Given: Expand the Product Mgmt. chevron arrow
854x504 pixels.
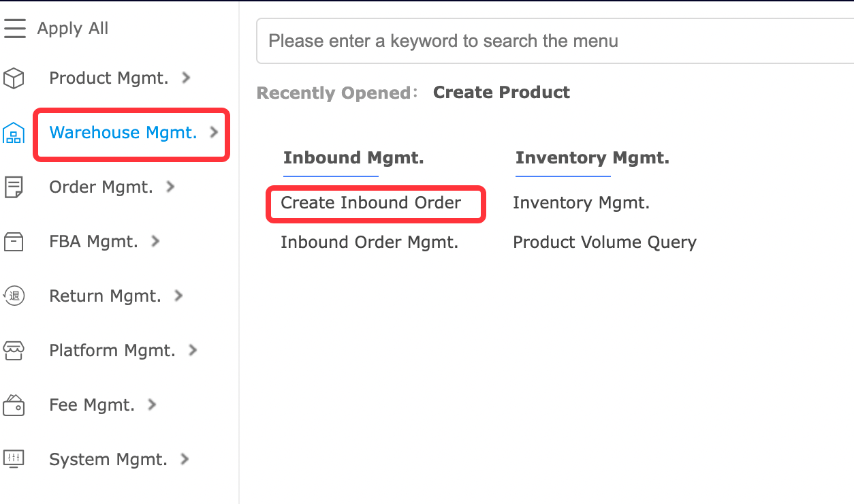Looking at the screenshot, I should [186, 78].
